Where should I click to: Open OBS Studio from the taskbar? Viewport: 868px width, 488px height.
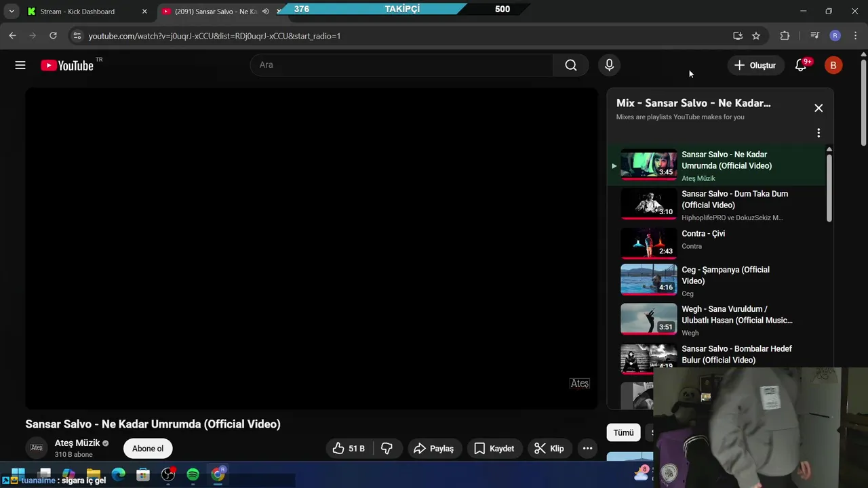click(168, 474)
